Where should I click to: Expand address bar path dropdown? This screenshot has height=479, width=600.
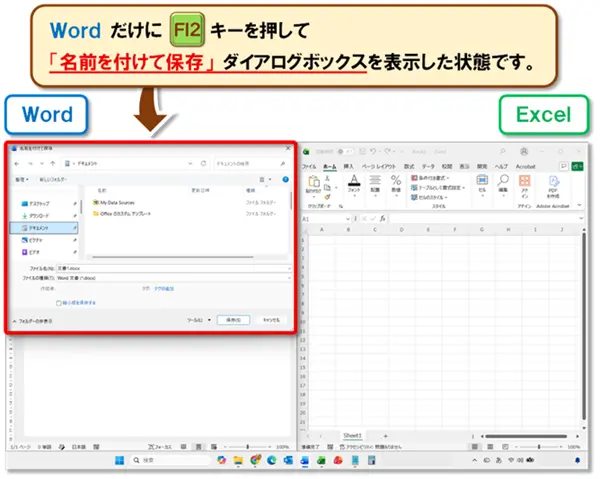[190, 164]
